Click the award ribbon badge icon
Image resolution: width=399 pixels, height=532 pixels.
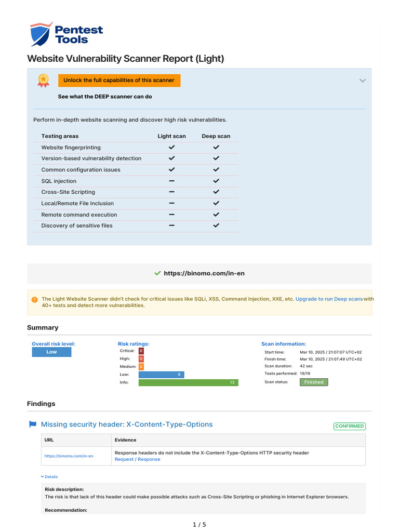[x=44, y=81]
